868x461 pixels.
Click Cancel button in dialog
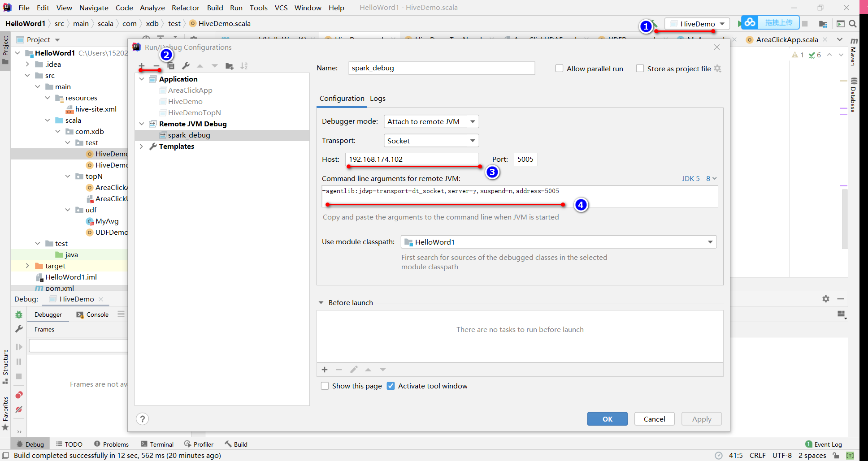click(655, 419)
